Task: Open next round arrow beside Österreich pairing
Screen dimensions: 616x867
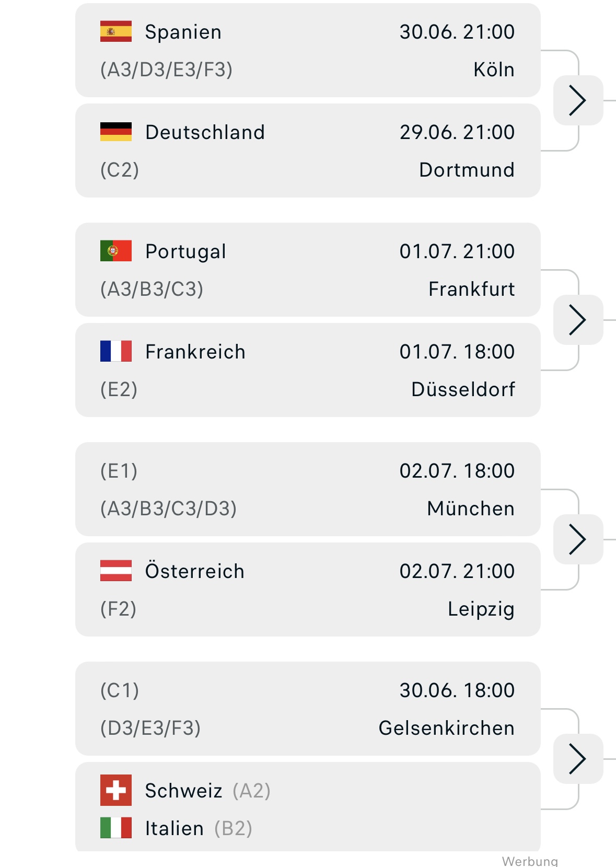Action: click(578, 539)
